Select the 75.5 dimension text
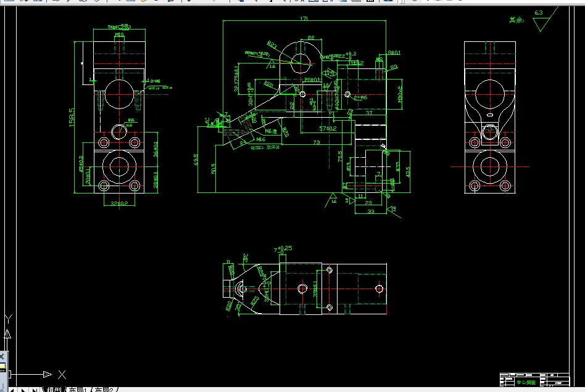 coord(340,156)
